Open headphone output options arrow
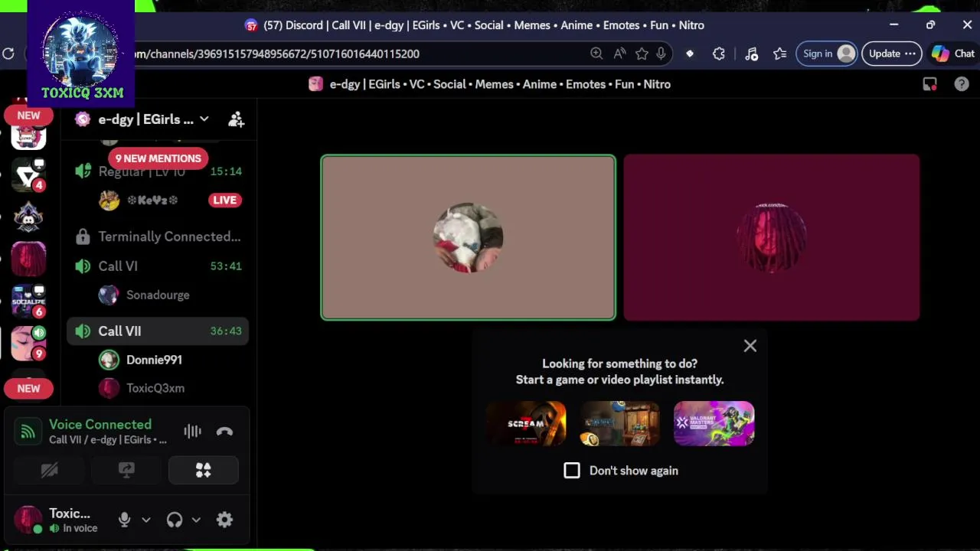 pyautogui.click(x=196, y=520)
